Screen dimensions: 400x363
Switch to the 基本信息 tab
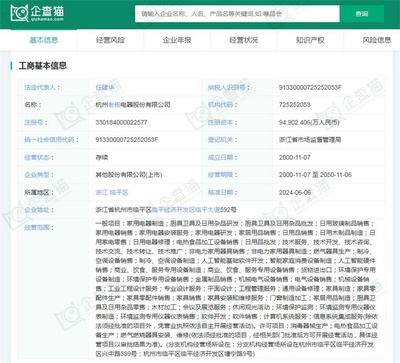tap(44, 40)
